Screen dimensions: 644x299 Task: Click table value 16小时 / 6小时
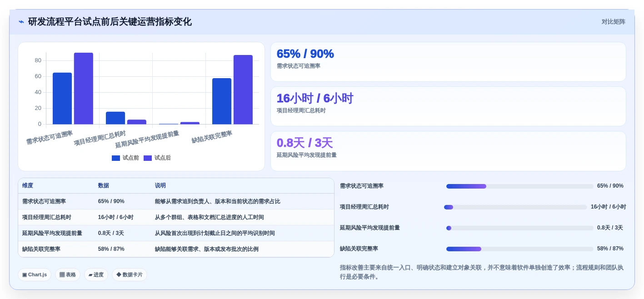point(116,217)
